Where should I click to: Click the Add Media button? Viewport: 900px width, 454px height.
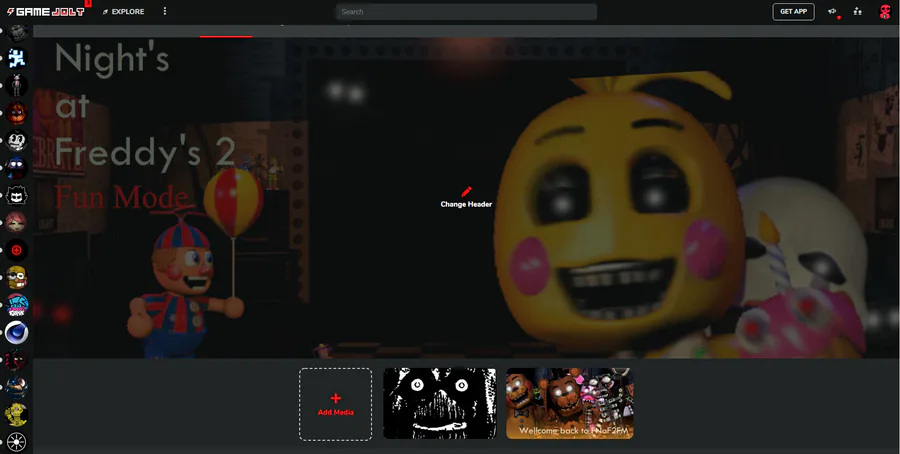[335, 404]
